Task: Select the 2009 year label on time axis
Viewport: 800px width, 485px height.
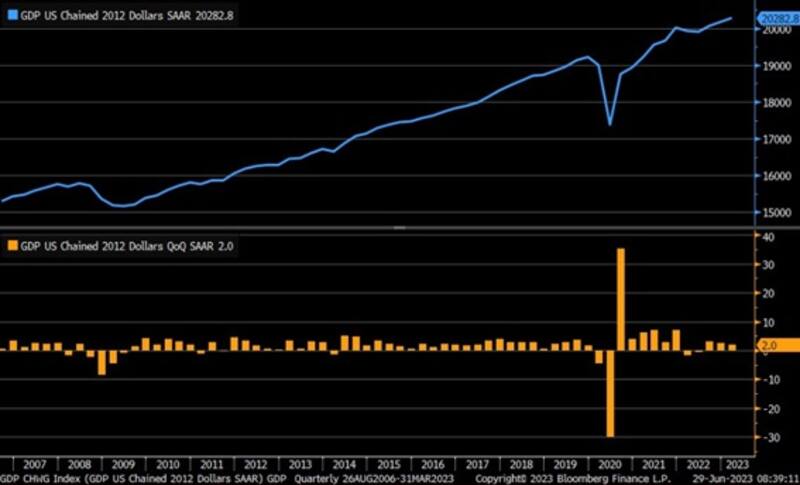Action: [x=125, y=464]
